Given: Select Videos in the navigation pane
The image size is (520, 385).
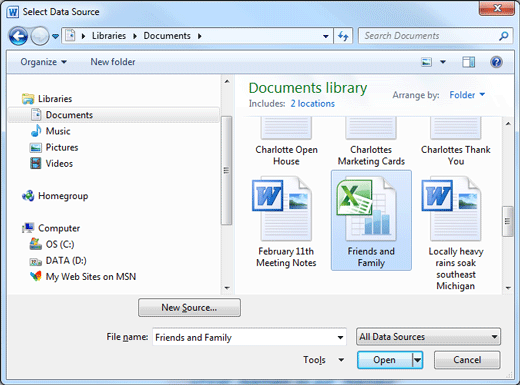Looking at the screenshot, I should [51, 163].
